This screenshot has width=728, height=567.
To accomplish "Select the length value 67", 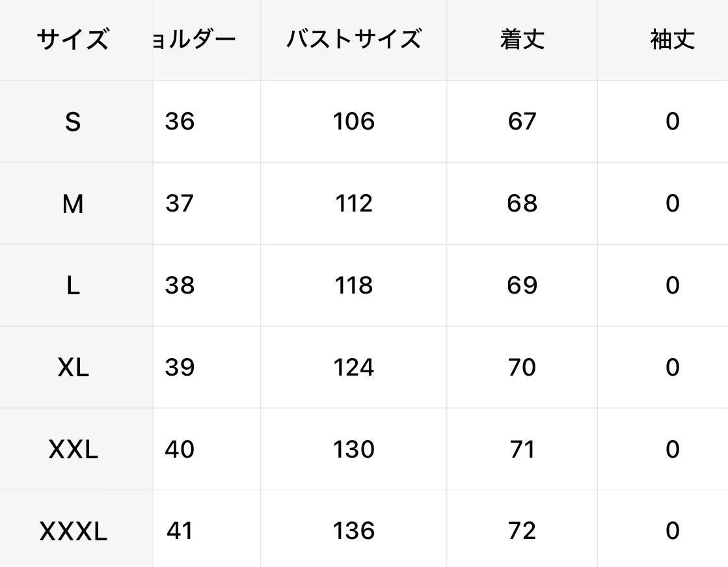I will (522, 122).
